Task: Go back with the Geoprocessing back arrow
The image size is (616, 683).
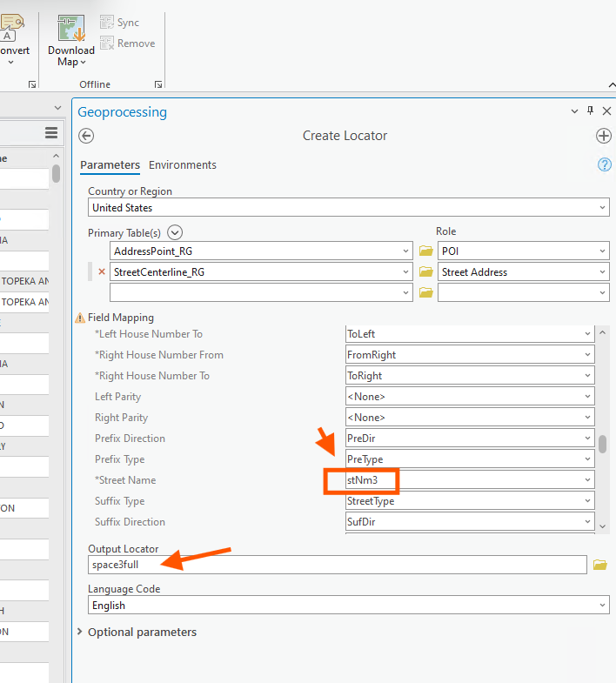Action: [86, 136]
